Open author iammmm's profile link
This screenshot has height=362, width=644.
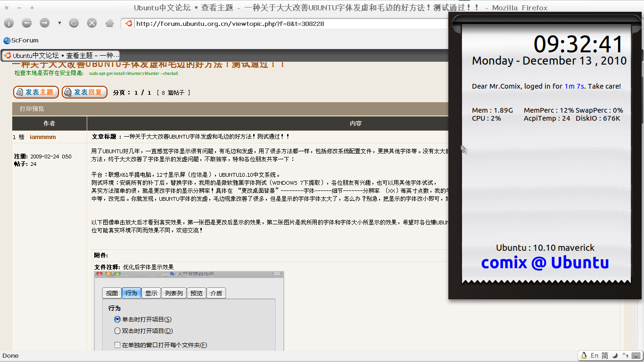pyautogui.click(x=42, y=137)
